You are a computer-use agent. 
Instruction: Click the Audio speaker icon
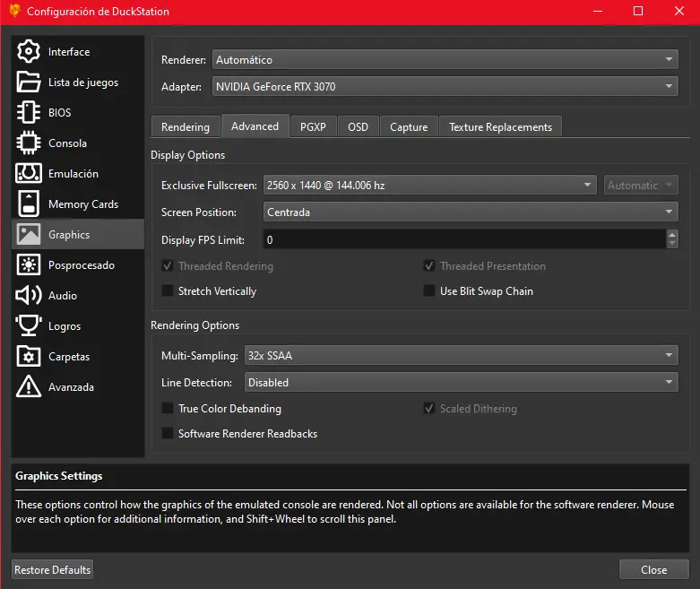point(28,295)
